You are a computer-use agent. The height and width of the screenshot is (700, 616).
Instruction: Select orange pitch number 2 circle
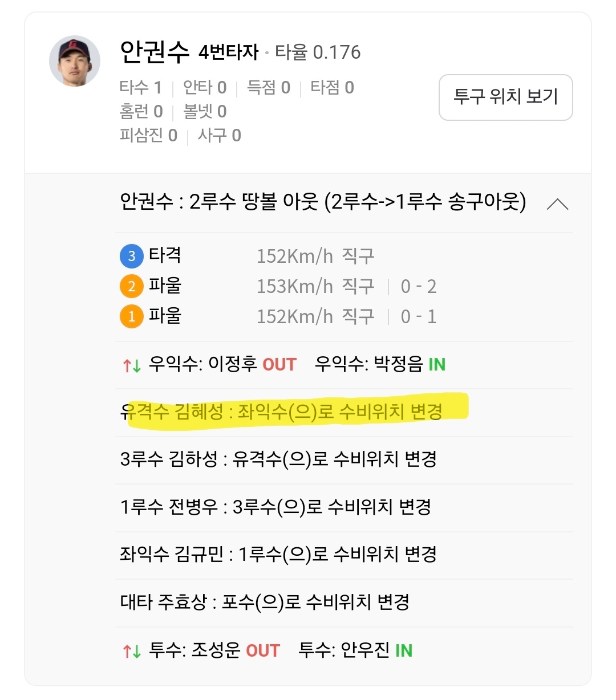click(x=131, y=286)
